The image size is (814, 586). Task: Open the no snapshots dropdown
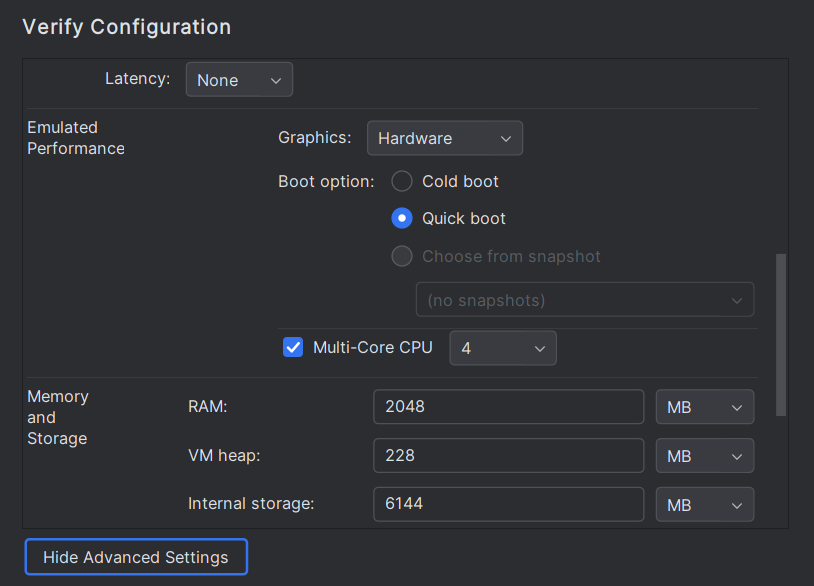(584, 300)
